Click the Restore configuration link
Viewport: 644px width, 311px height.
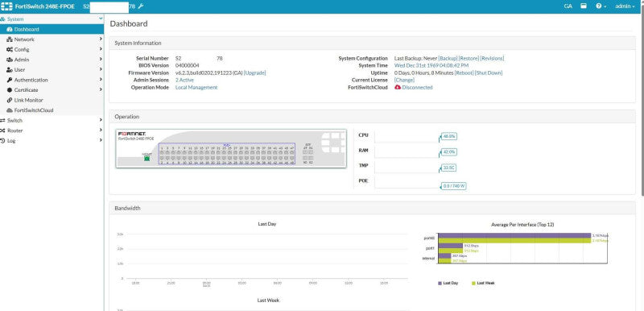point(469,58)
